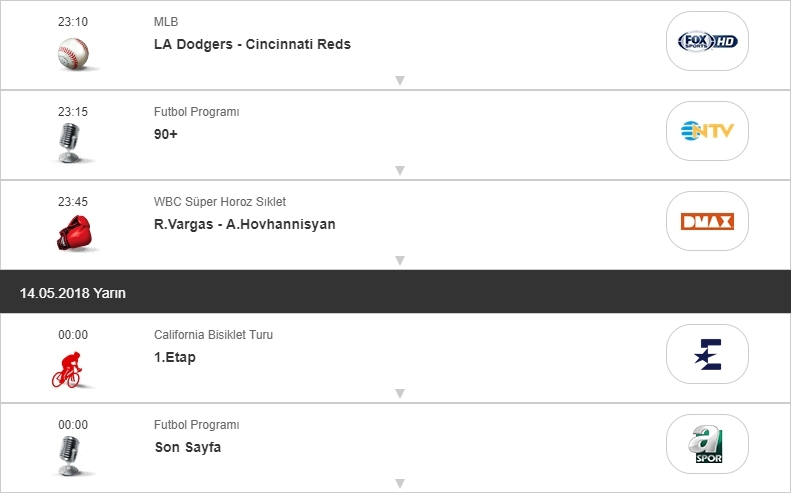Screen dimensions: 792x493
Task: Click the red cyclist icon
Action: tap(69, 370)
